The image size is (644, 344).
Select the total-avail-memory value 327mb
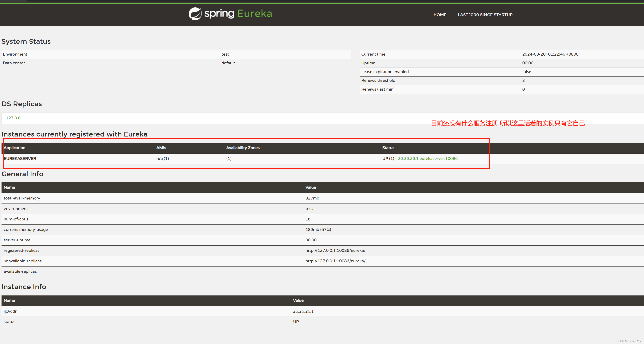coord(312,198)
